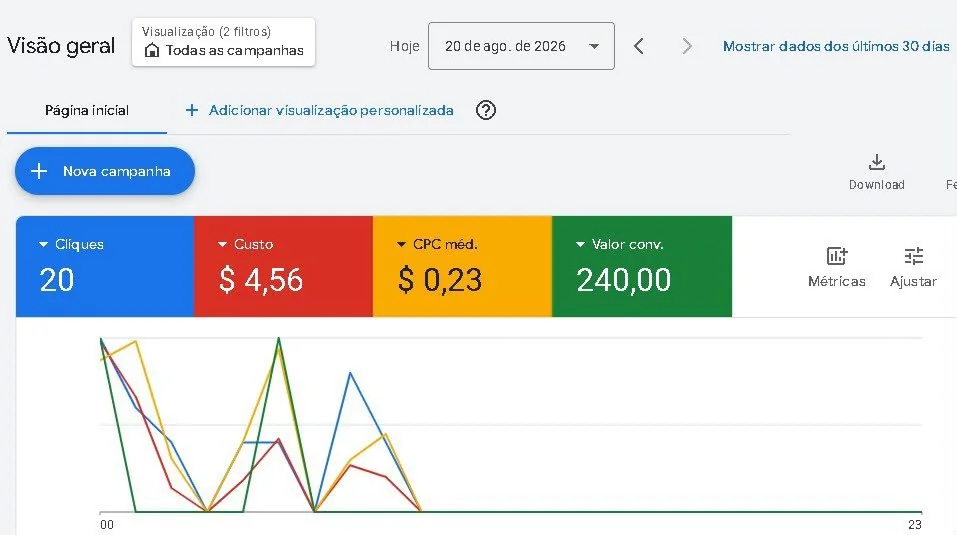Click the 23 hour axis label
The image size is (957, 535).
tap(915, 525)
